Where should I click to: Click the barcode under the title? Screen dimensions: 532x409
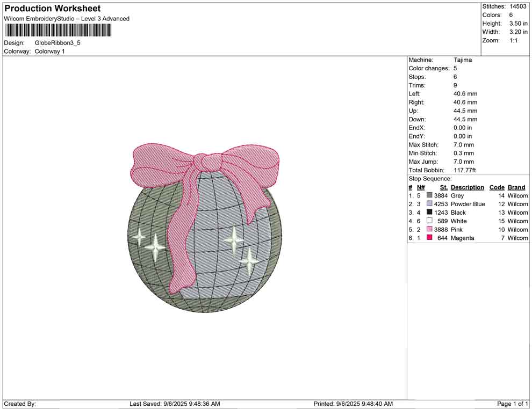[x=58, y=30]
